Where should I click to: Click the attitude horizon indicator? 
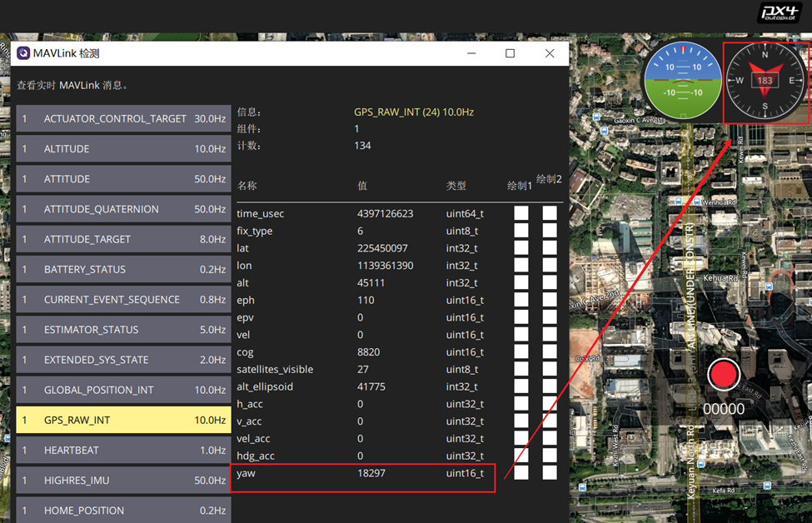click(x=683, y=81)
